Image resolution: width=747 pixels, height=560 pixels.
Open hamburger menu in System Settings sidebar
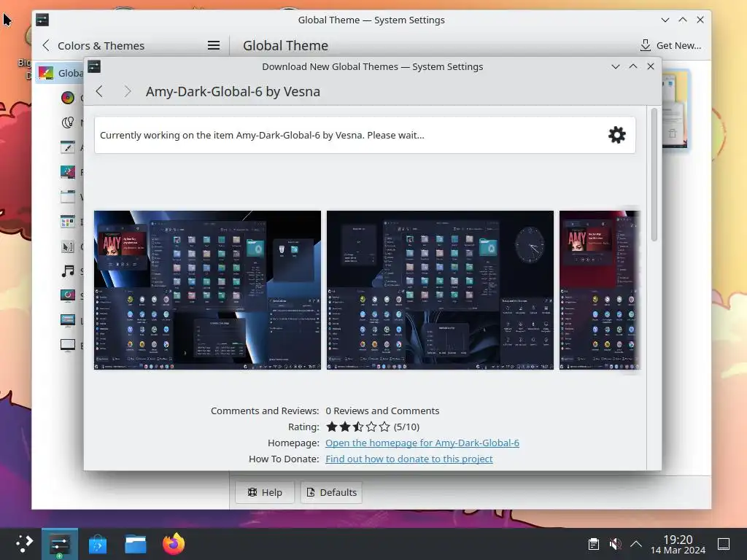214,46
